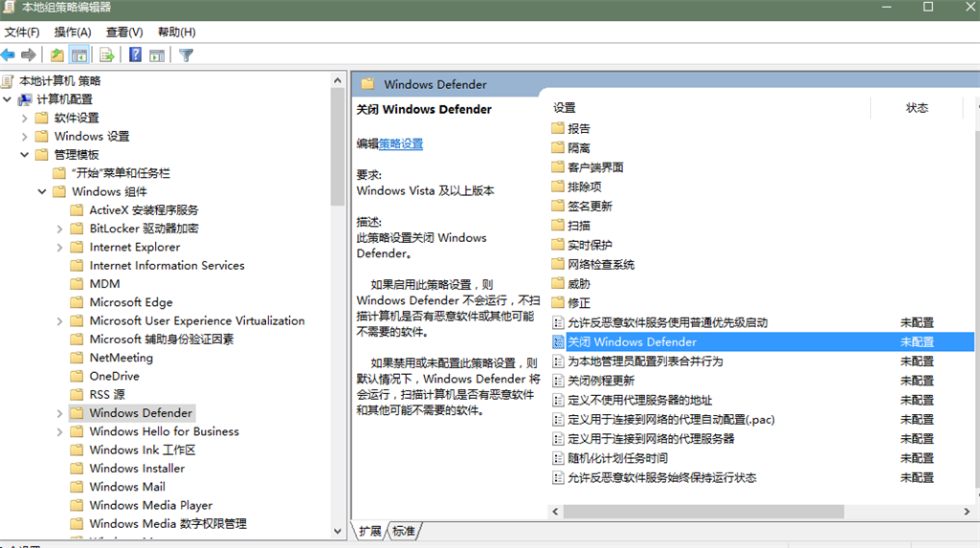The height and width of the screenshot is (548, 980).
Task: Toggle the Show/Hide Action Pane icon
Action: point(157,55)
